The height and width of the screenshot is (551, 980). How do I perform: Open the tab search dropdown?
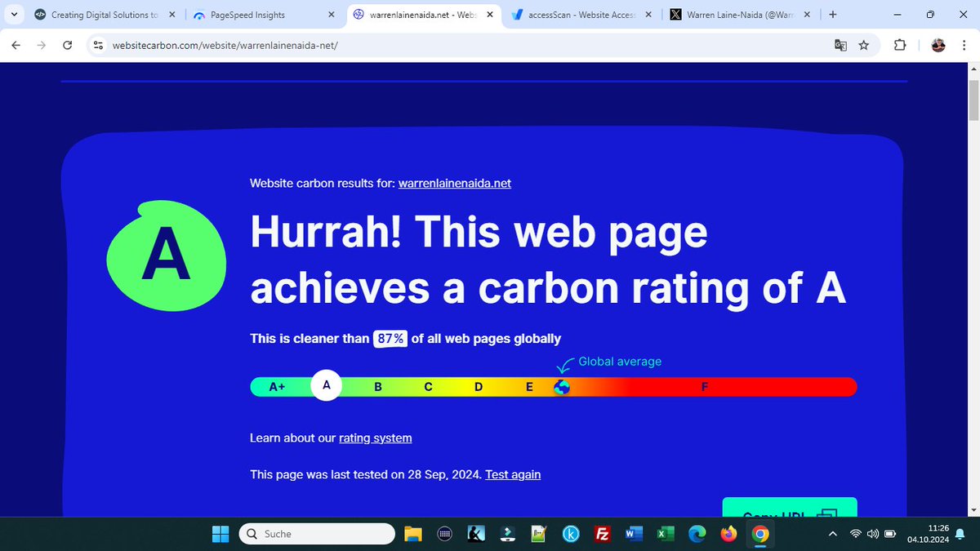[x=13, y=14]
